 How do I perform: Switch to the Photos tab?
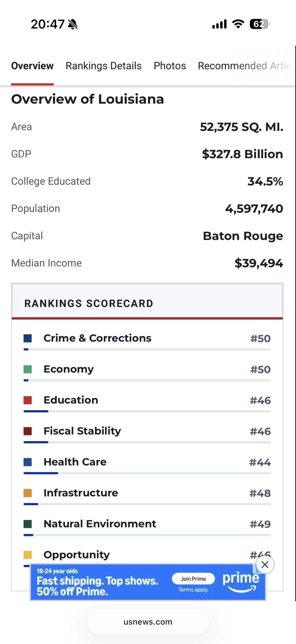(x=170, y=66)
